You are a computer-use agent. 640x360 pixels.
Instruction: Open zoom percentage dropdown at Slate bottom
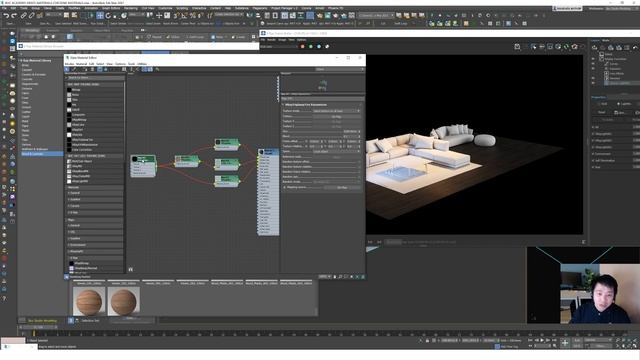pyautogui.click(x=324, y=277)
